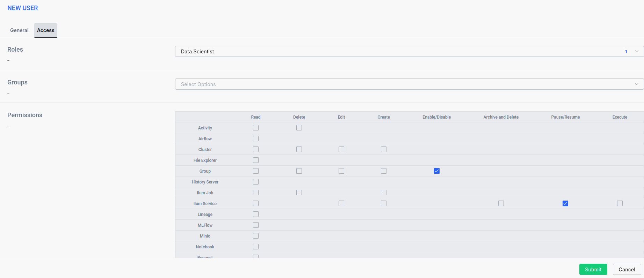Select the Access tab
The width and height of the screenshot is (644, 278).
pos(46,30)
